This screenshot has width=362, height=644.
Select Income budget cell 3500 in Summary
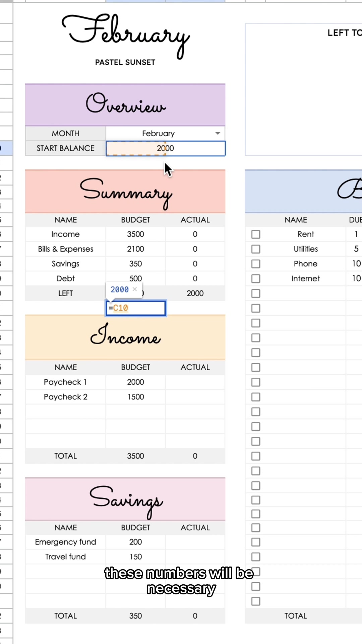tap(136, 234)
